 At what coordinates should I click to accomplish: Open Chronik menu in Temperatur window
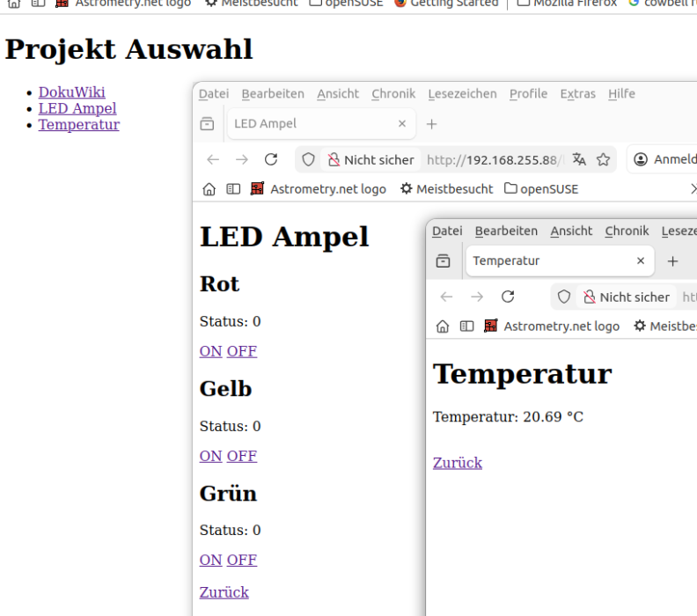(627, 231)
